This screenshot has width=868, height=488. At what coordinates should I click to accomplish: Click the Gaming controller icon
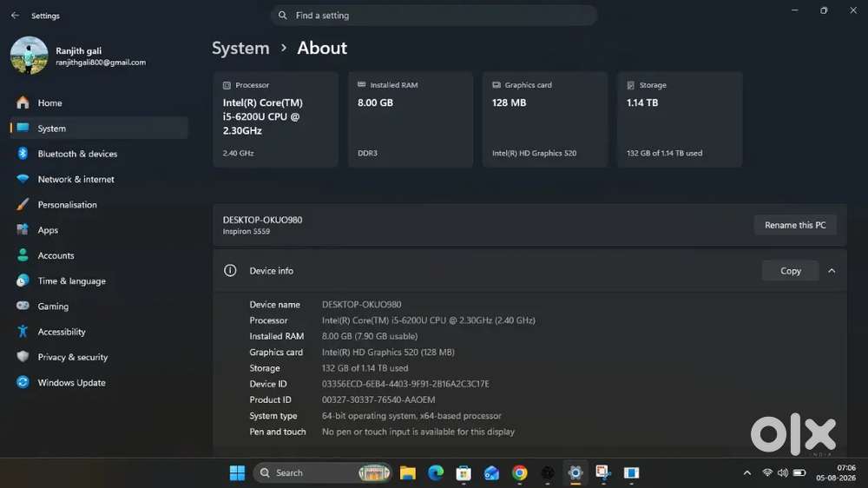[23, 306]
